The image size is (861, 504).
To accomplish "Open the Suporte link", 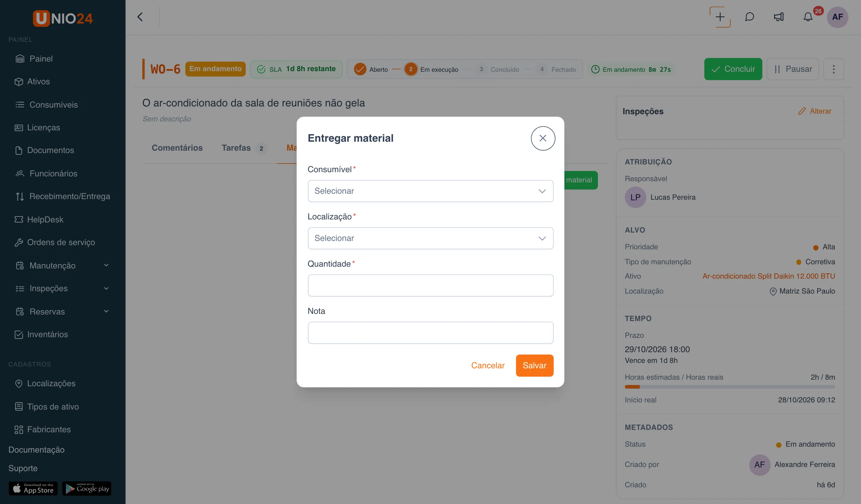I will (x=23, y=468).
